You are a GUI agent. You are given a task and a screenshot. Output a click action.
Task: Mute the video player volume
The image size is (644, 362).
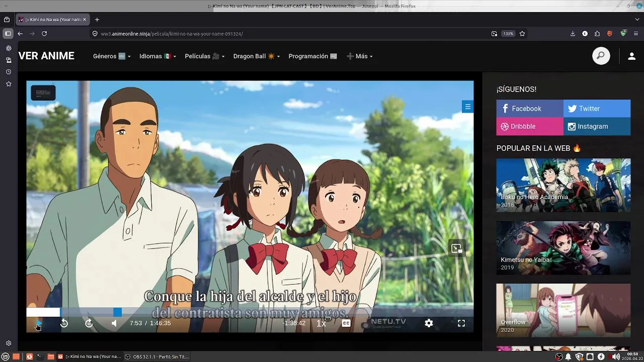click(x=114, y=323)
